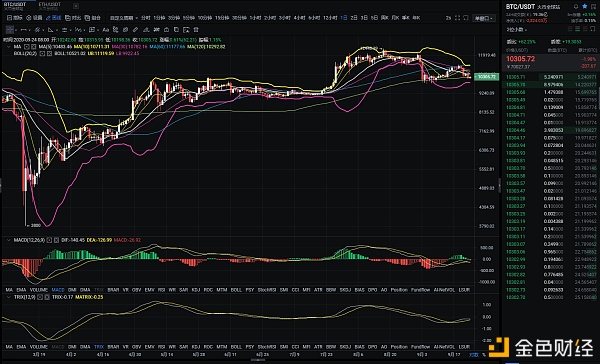This screenshot has width=600, height=364.
Task: Expand the arrow beside the wave tool
Action: 84,30
